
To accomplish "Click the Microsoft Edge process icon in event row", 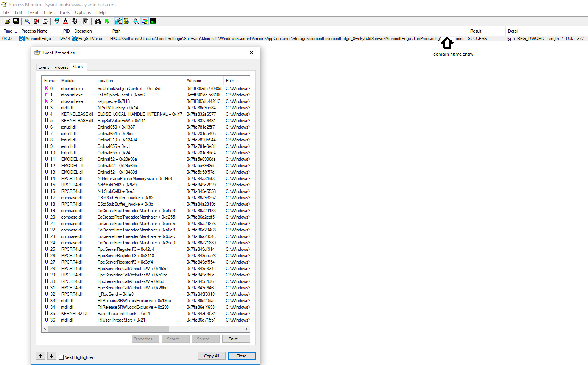I will pos(22,39).
